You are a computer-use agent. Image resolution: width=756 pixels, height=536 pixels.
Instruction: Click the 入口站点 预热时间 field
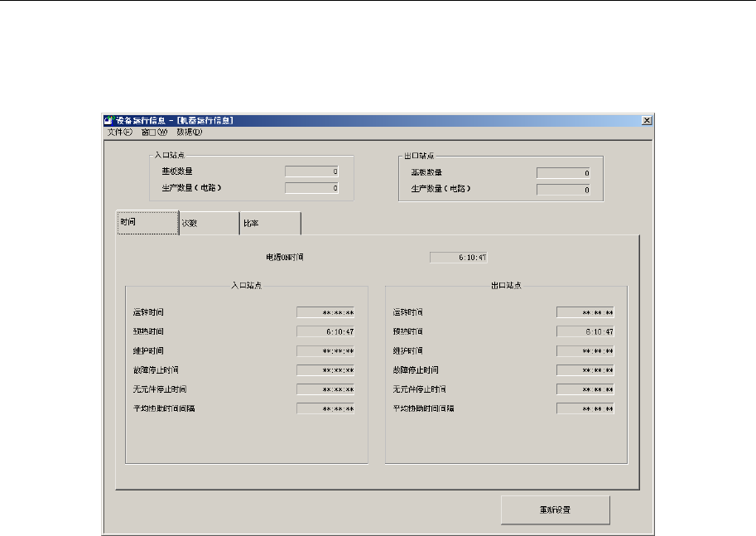[325, 331]
